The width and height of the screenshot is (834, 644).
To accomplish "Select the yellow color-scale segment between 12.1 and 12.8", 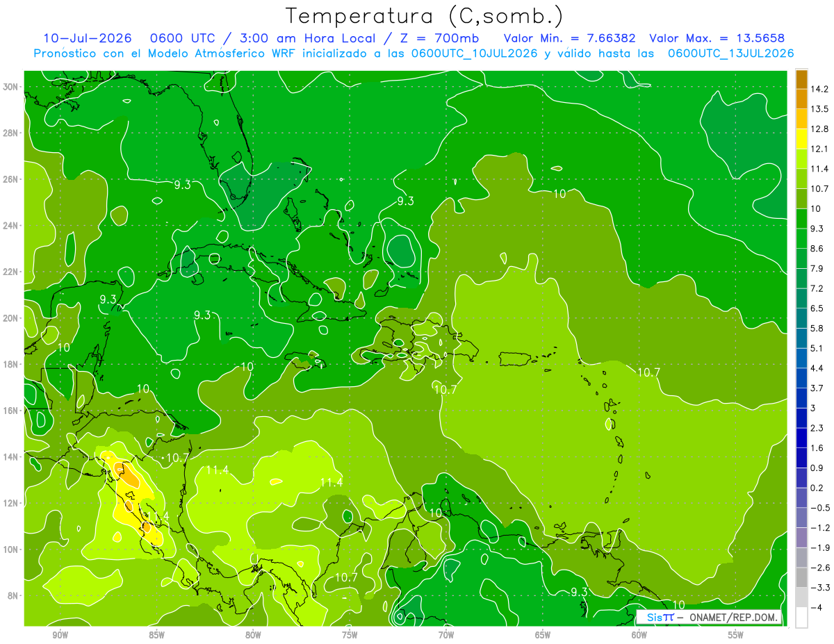I will (801, 139).
